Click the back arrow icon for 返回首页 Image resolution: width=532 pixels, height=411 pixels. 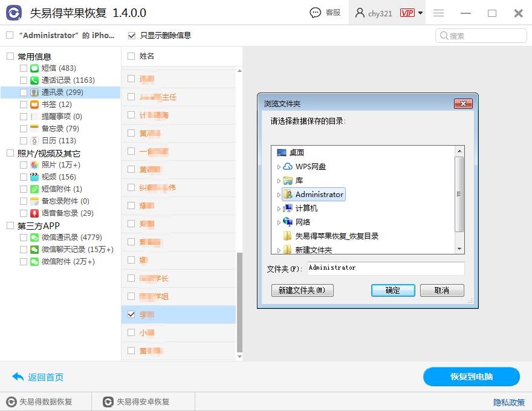18,377
